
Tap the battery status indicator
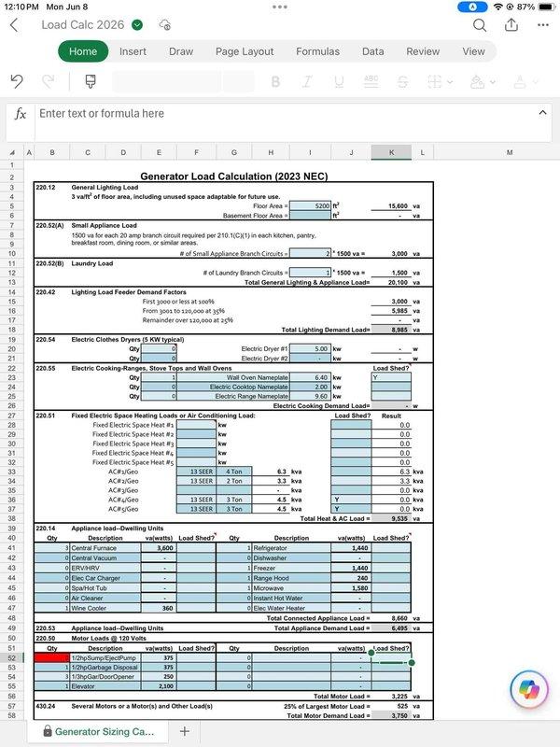point(547,7)
